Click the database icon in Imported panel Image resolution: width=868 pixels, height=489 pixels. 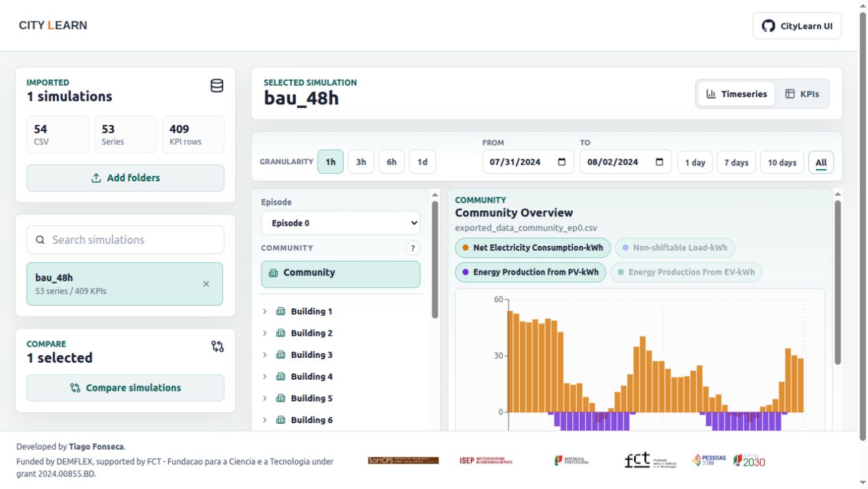point(217,86)
